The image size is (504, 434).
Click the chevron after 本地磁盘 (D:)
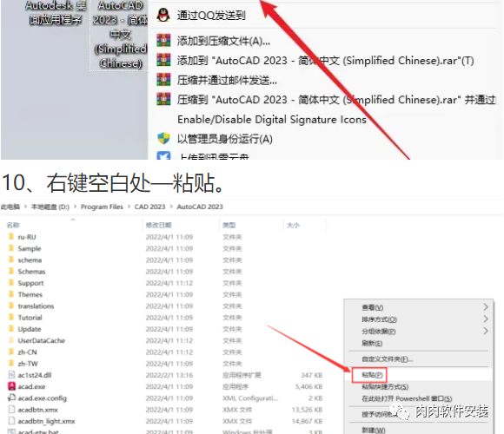(x=76, y=207)
